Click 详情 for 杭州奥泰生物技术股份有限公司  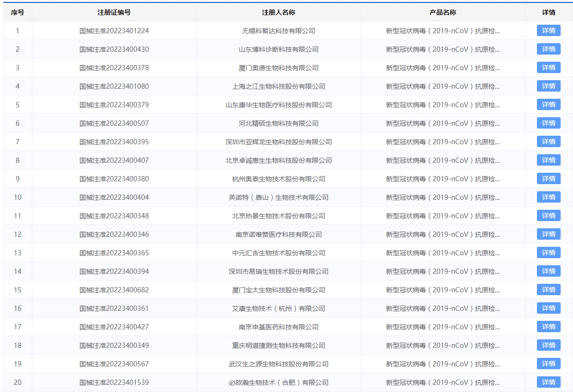point(548,179)
